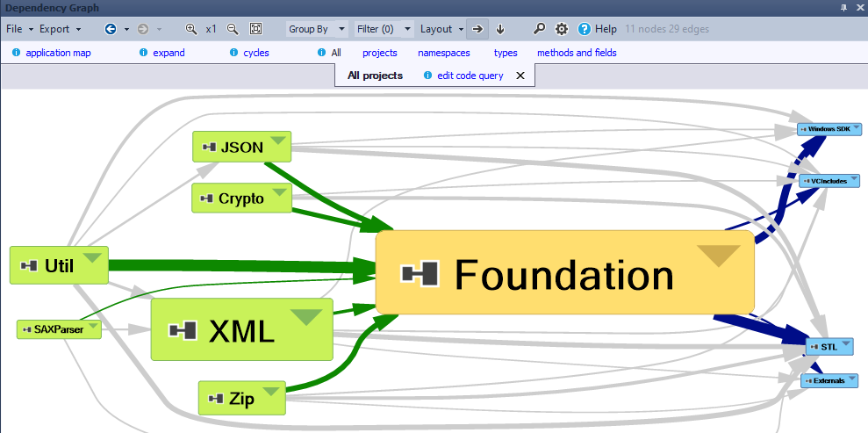Select the Windows SDK node
The image size is (868, 433).
pos(829,129)
